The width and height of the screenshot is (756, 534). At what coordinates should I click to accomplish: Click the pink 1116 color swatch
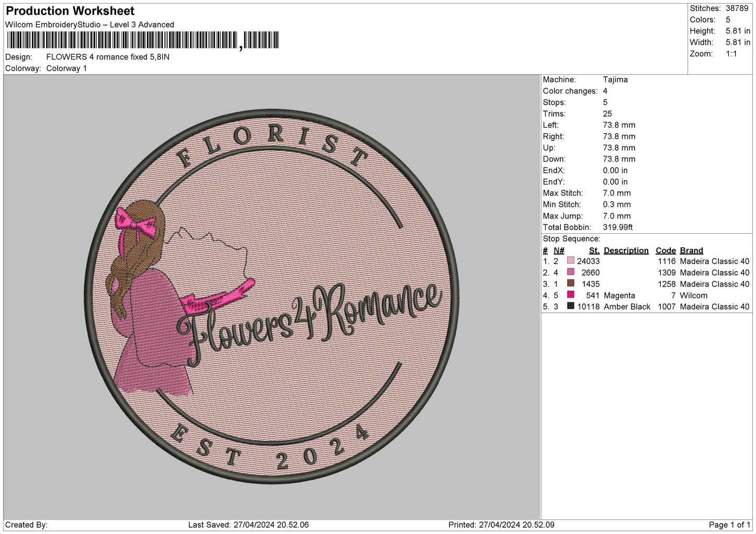570,260
